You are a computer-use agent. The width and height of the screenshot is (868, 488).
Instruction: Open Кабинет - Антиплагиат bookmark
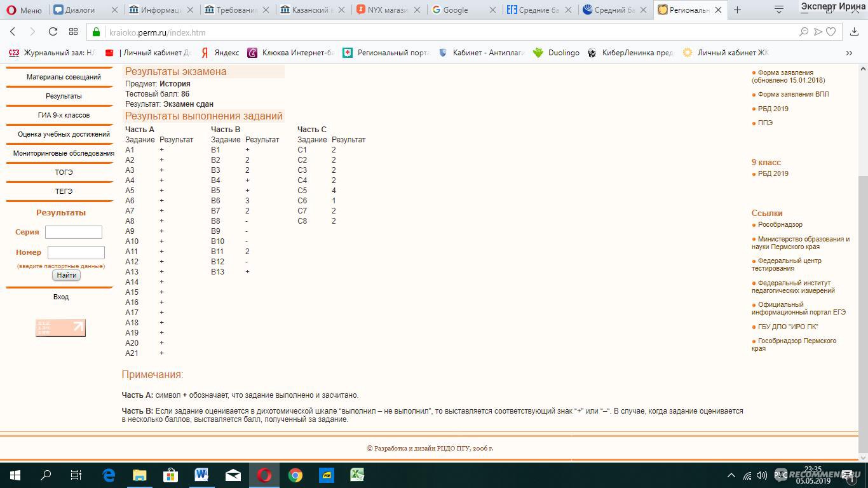[x=481, y=53]
